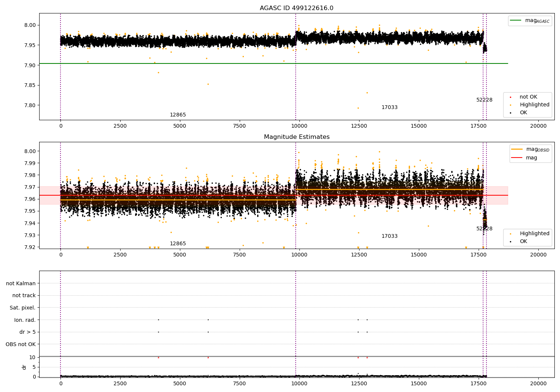
Task: Click obsid annotation "52228" in the top plot
Action: [484, 100]
